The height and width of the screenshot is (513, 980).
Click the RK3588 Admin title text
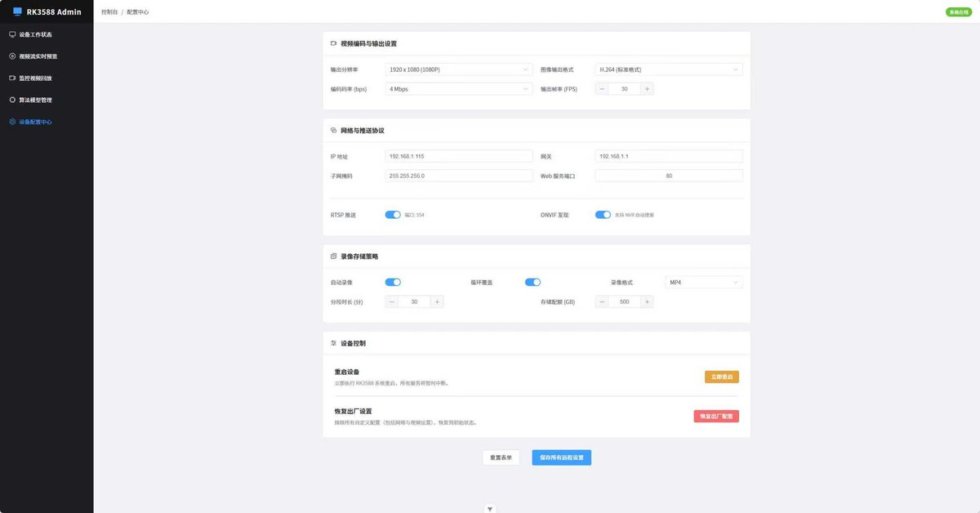(x=54, y=11)
